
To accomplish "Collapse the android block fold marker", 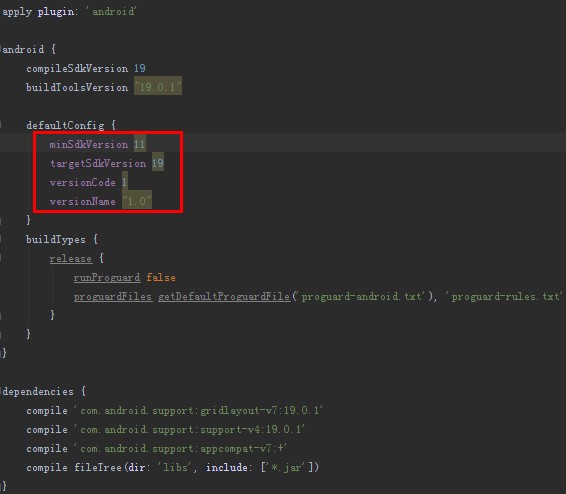I will click(1, 49).
